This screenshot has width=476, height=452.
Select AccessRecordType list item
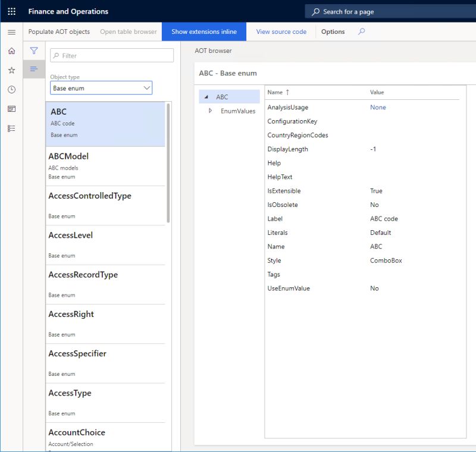point(105,284)
